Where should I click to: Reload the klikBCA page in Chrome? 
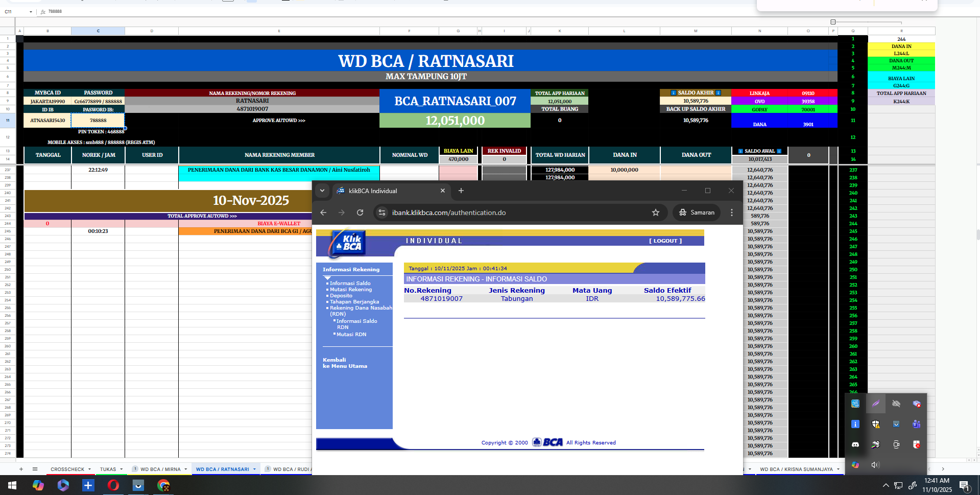pos(360,213)
